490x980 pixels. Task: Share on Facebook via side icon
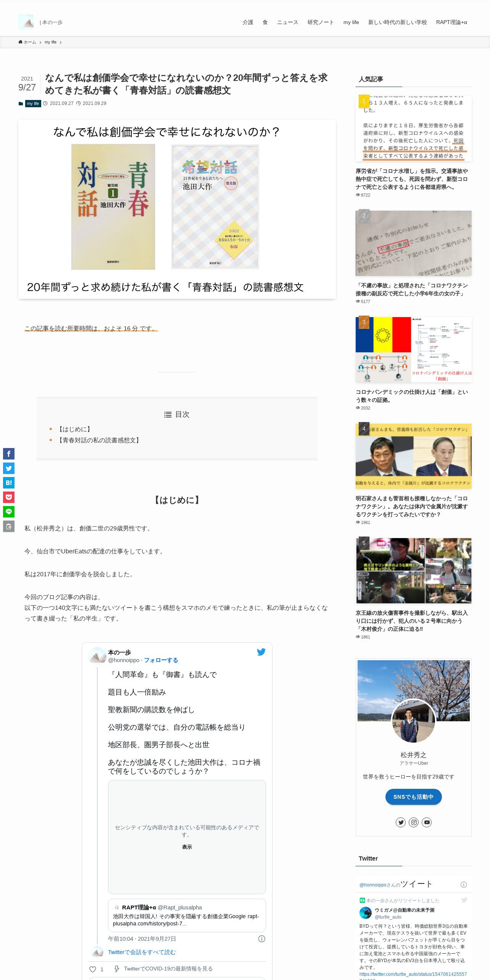[9, 454]
